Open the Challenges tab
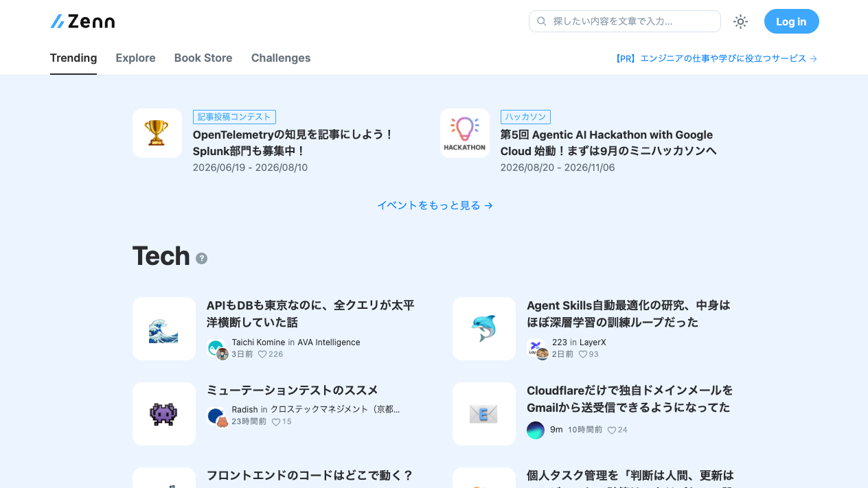The image size is (868, 488). pos(281,58)
